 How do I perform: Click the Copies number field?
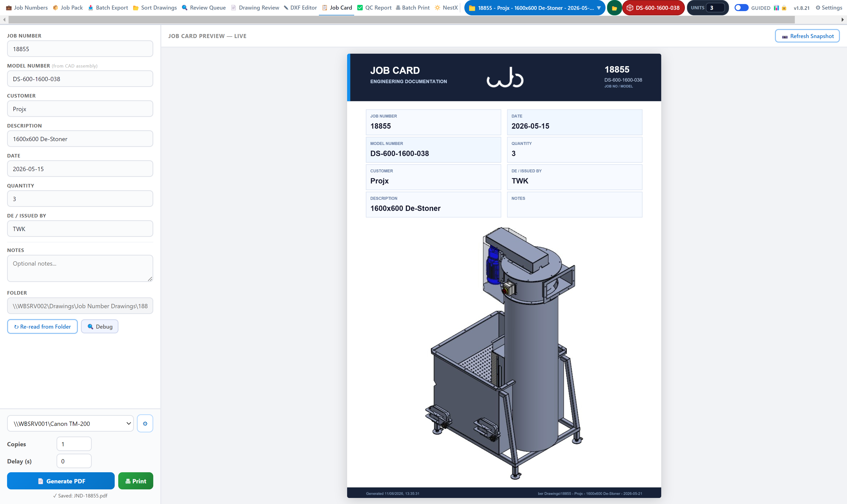[x=74, y=444]
